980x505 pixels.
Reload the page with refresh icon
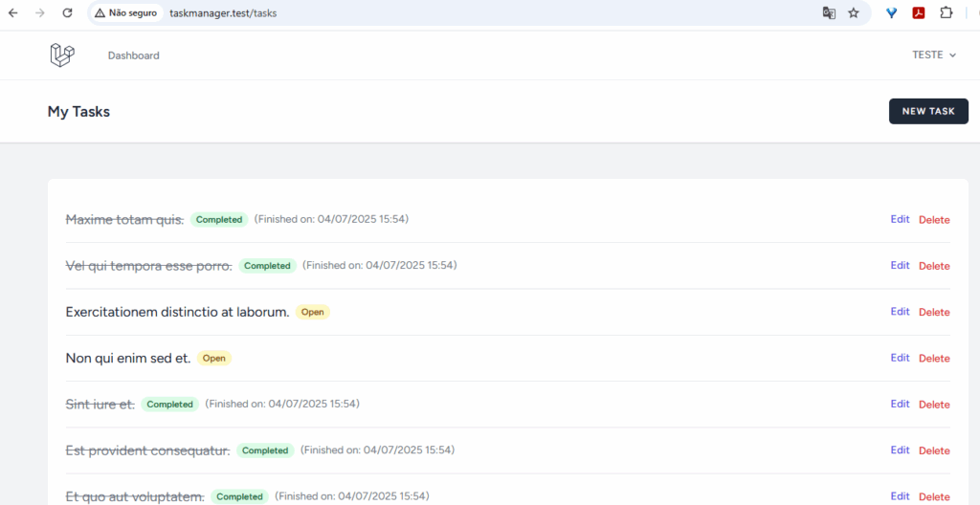pos(68,13)
